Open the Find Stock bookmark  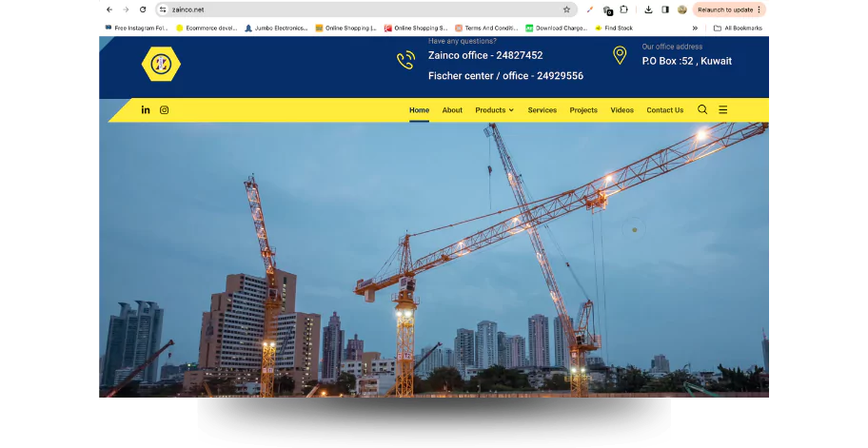coord(614,29)
